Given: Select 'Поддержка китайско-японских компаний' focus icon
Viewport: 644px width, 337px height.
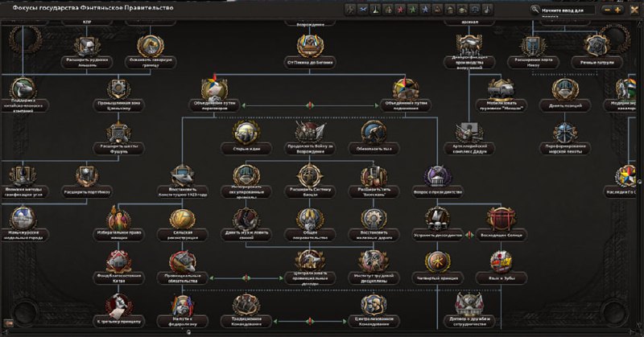Looking at the screenshot, I should pyautogui.click(x=23, y=88).
